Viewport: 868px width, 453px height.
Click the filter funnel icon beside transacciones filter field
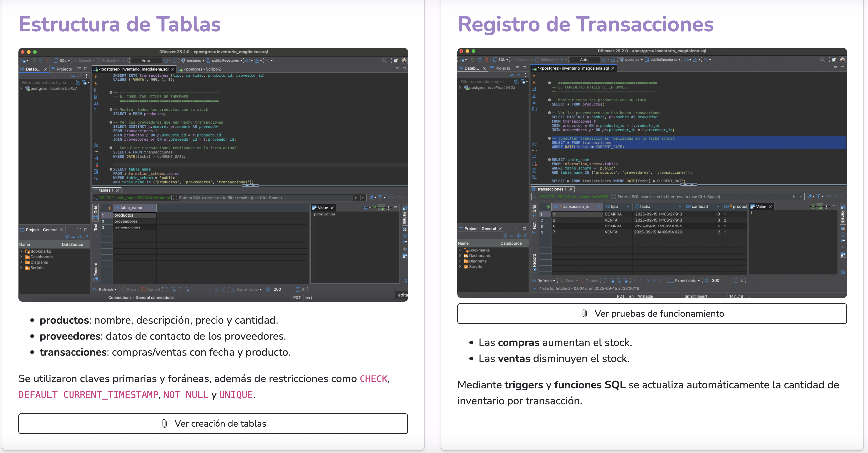click(x=818, y=196)
